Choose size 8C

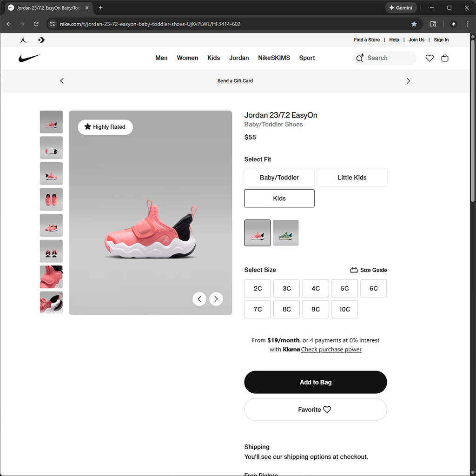pos(286,309)
